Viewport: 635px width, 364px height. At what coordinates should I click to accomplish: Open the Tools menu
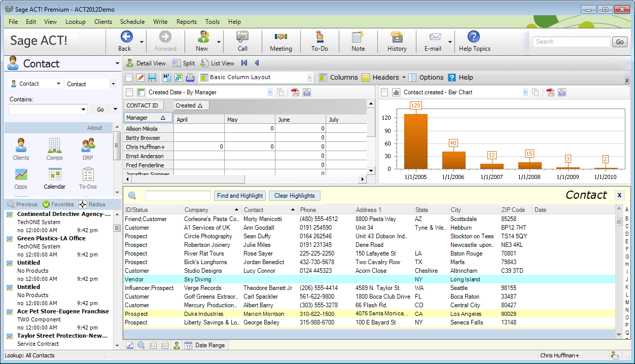[x=213, y=22]
